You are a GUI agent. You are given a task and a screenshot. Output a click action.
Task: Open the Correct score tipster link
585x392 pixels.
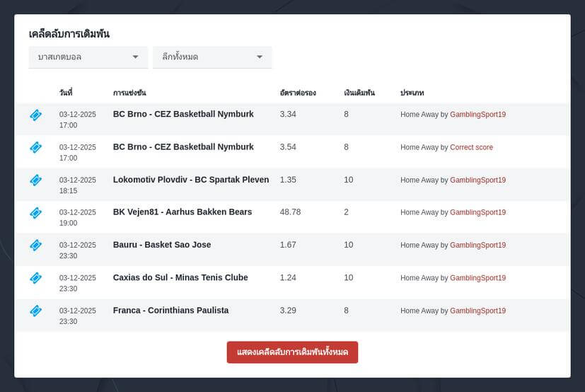(471, 147)
